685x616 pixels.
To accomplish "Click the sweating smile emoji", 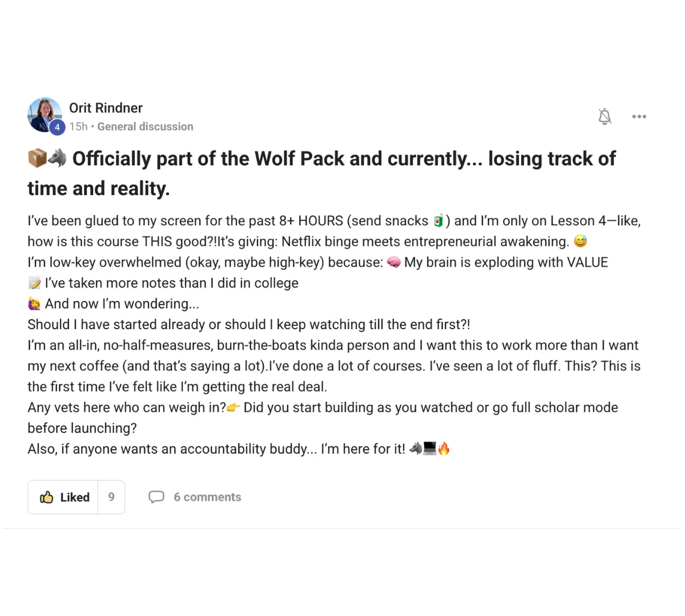I will (581, 242).
